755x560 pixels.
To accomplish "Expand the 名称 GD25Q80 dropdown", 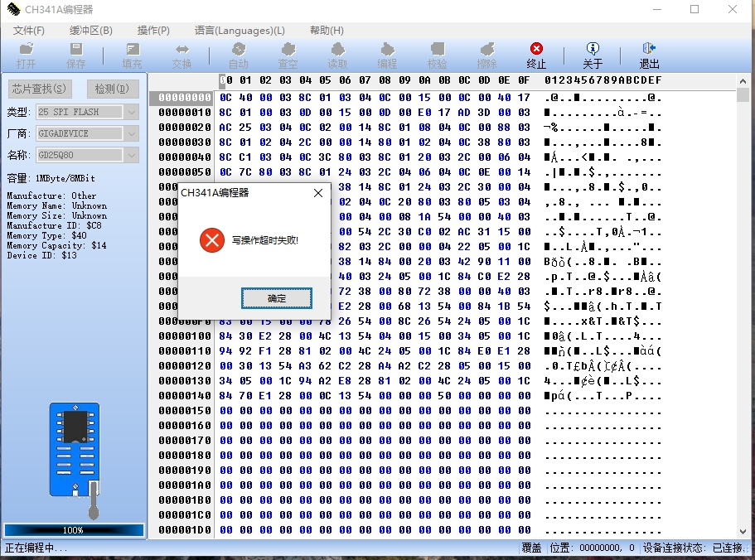I will (x=132, y=155).
